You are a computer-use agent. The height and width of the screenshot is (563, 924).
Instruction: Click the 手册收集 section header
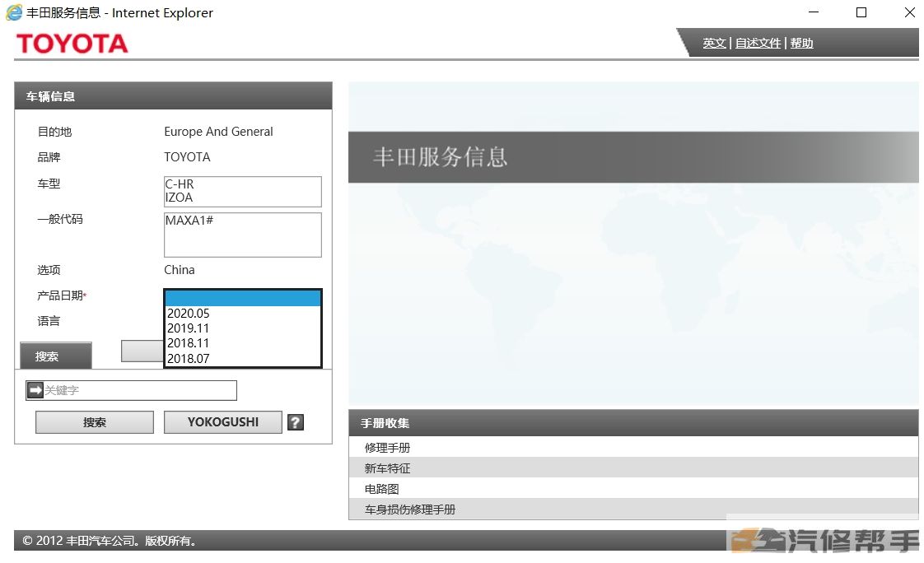(633, 423)
